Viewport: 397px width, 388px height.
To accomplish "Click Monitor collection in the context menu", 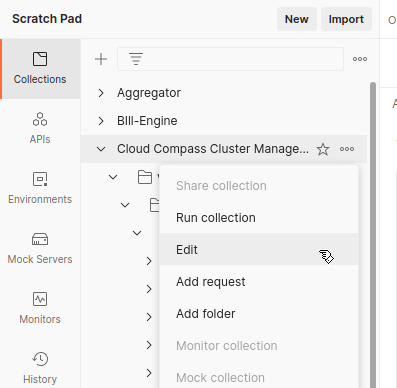I will [x=259, y=346].
